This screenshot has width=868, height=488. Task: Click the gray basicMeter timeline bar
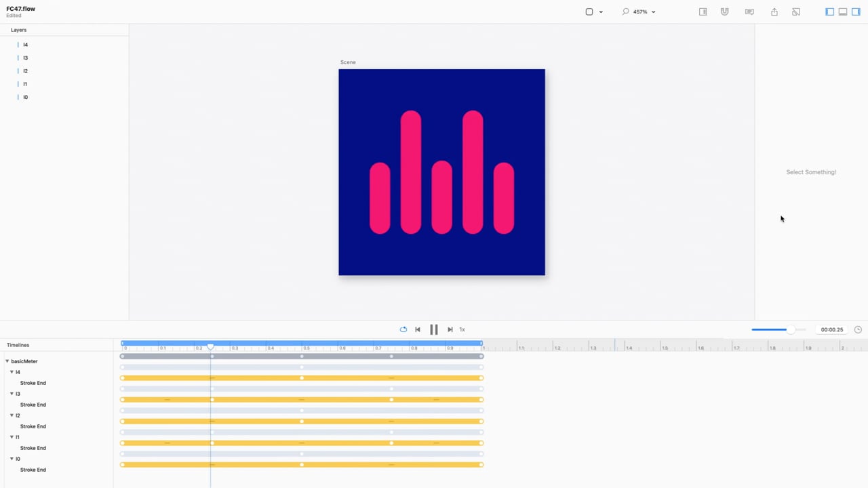point(302,357)
